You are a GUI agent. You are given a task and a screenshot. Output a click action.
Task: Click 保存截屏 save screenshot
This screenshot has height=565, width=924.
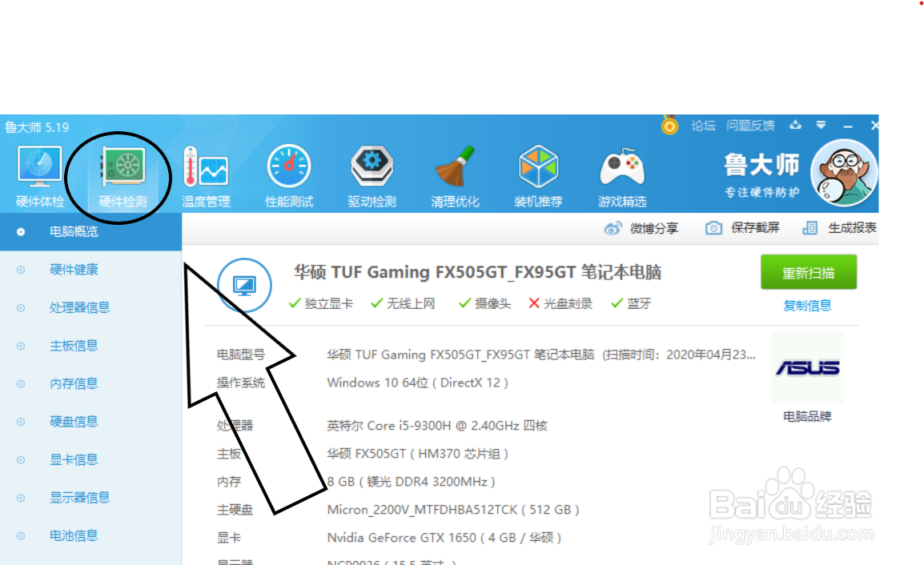tap(756, 228)
